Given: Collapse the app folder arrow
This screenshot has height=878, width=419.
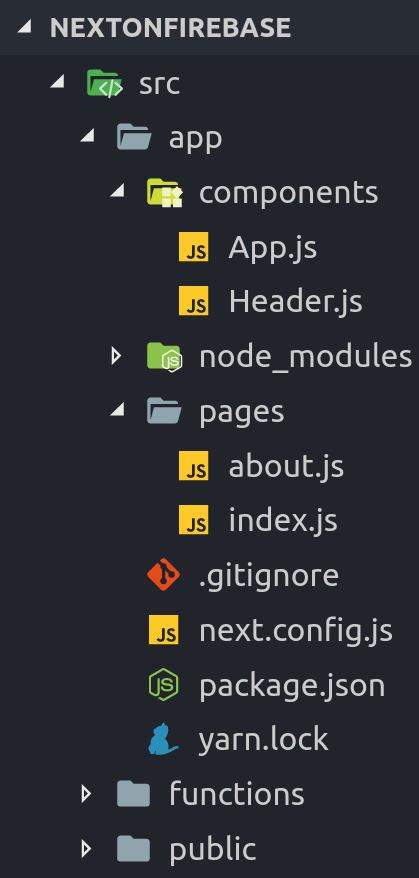Looking at the screenshot, I should coord(87,137).
